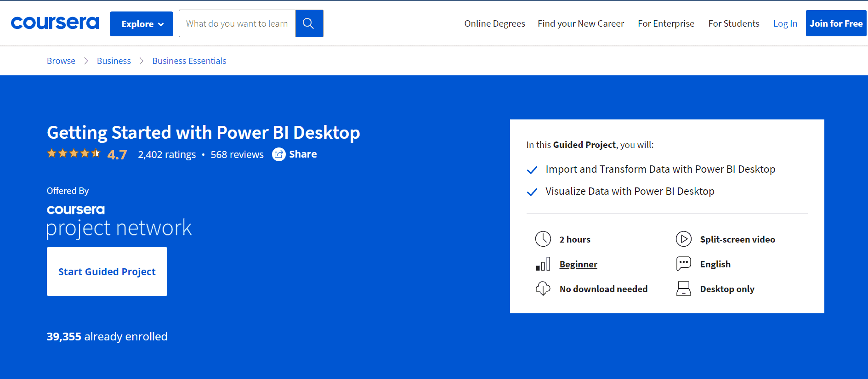Open Online Degrees in the top navigation
The height and width of the screenshot is (379, 868).
[494, 23]
